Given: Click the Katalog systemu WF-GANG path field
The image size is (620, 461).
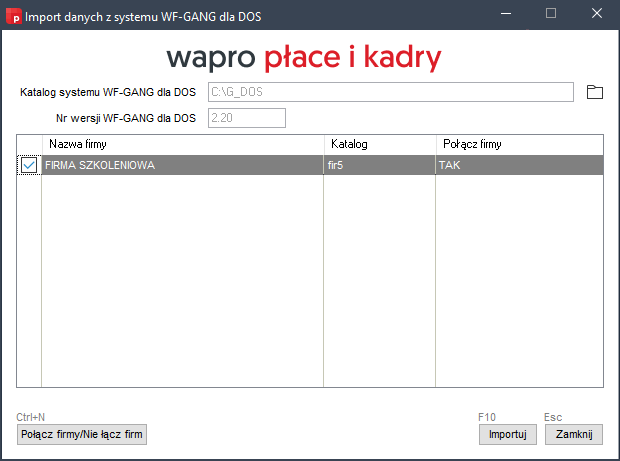Looking at the screenshot, I should (391, 92).
